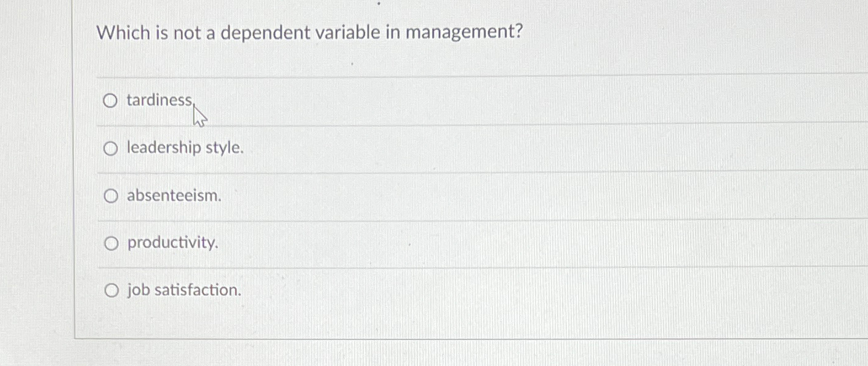This screenshot has height=366, width=868.
Task: Click the answer text productivity
Action: 172,243
